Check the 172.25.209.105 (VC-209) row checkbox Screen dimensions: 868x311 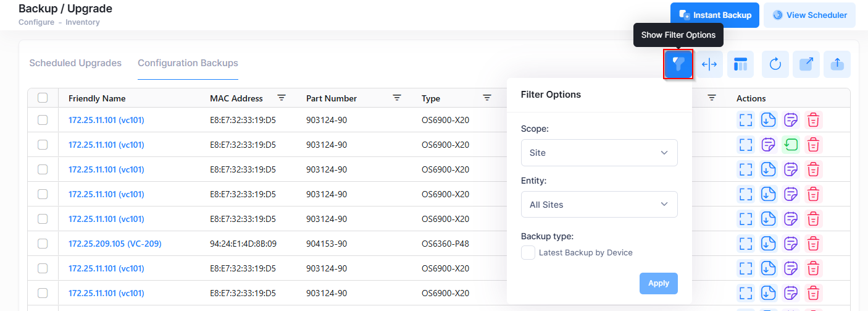(43, 244)
